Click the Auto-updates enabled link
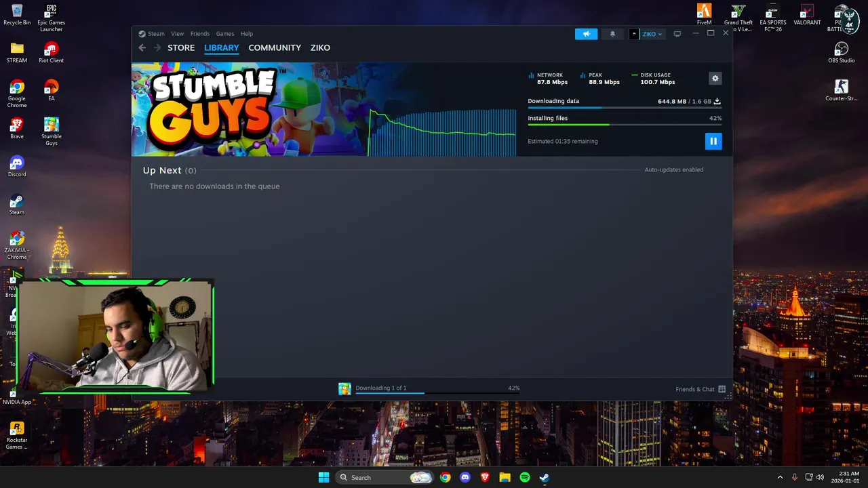 (673, 169)
